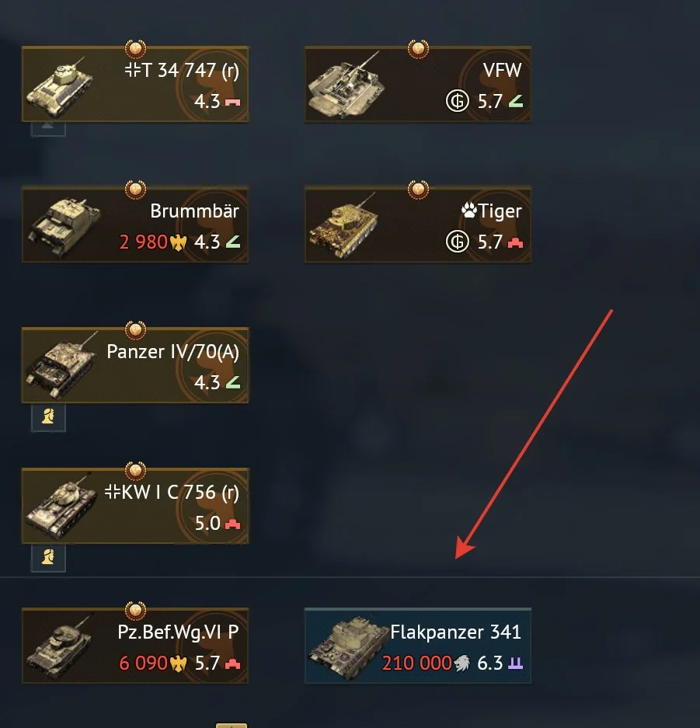Select the Tiger premium tank card

[418, 225]
